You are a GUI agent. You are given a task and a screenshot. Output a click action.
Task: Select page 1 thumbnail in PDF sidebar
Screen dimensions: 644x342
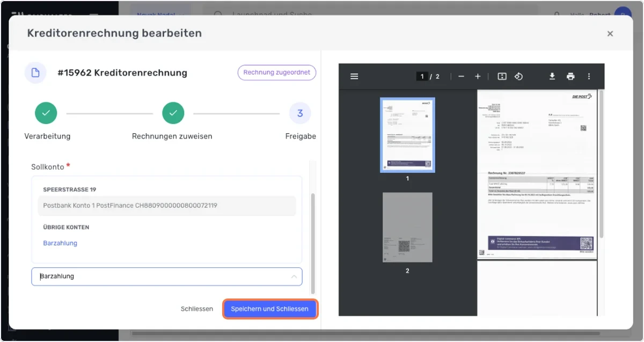click(407, 135)
